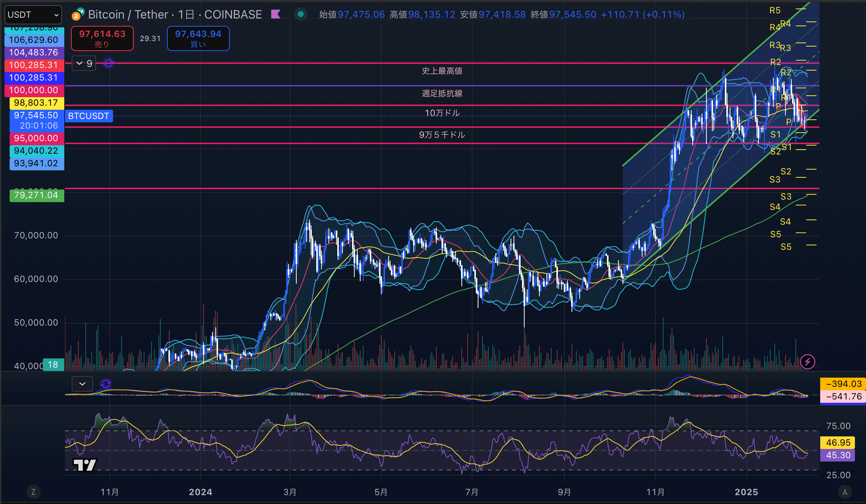The image size is (866, 504).
Task: Collapse the indicator legend showing 9
Action: click(84, 64)
